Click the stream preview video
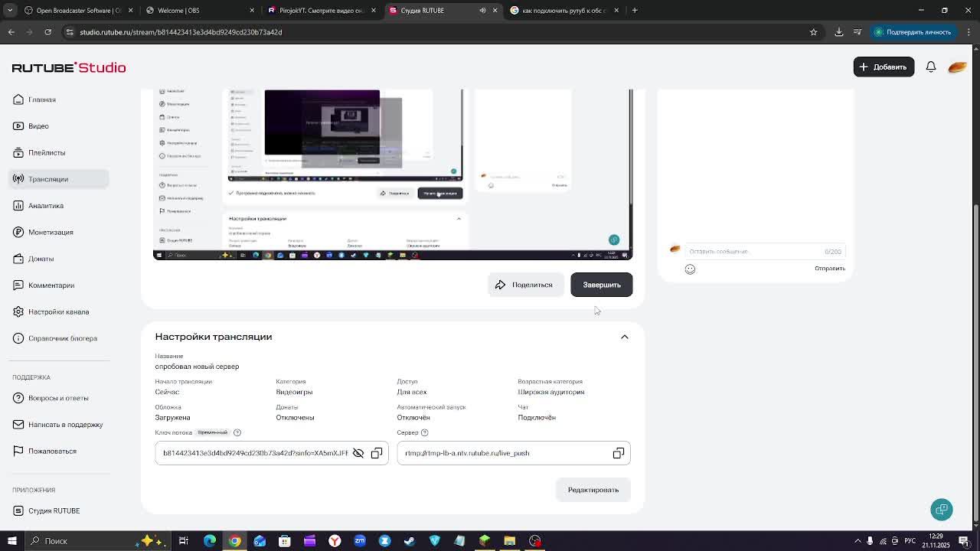The image size is (980, 551). tap(393, 174)
